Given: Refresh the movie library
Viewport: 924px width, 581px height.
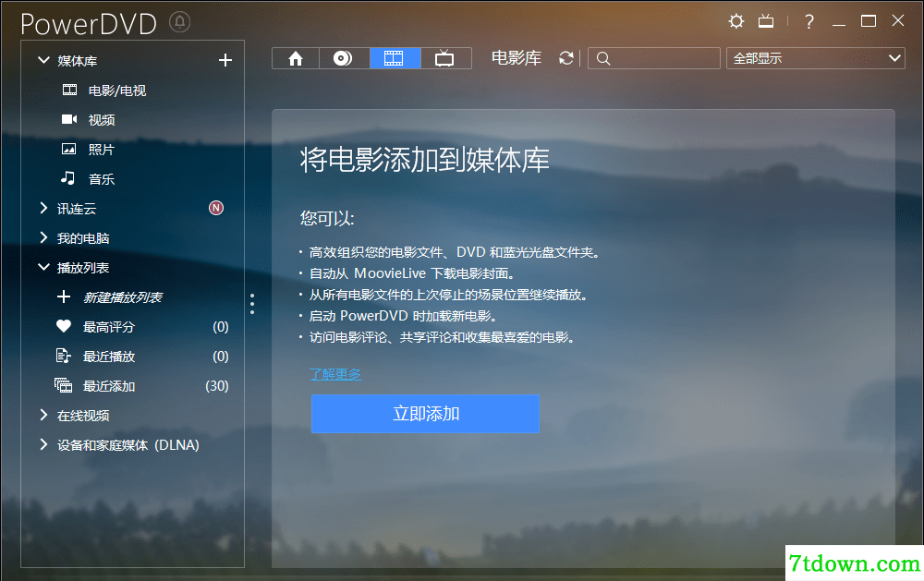Looking at the screenshot, I should pos(566,58).
